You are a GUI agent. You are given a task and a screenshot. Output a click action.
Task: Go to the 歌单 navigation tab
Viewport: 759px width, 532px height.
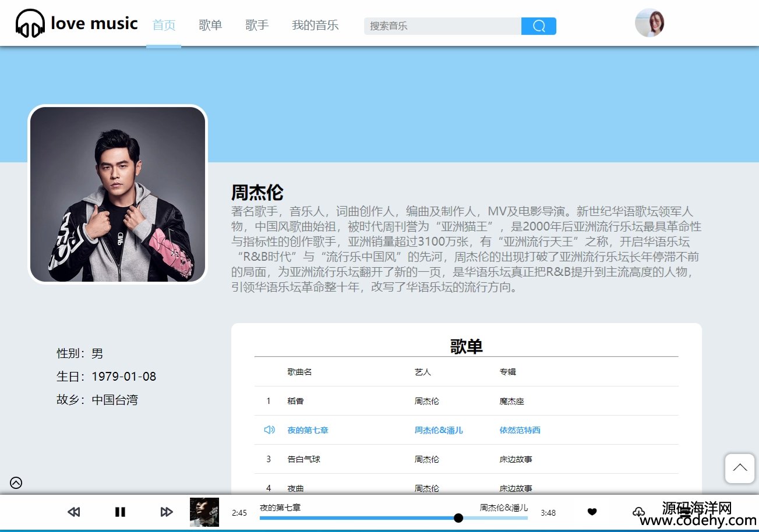(210, 25)
